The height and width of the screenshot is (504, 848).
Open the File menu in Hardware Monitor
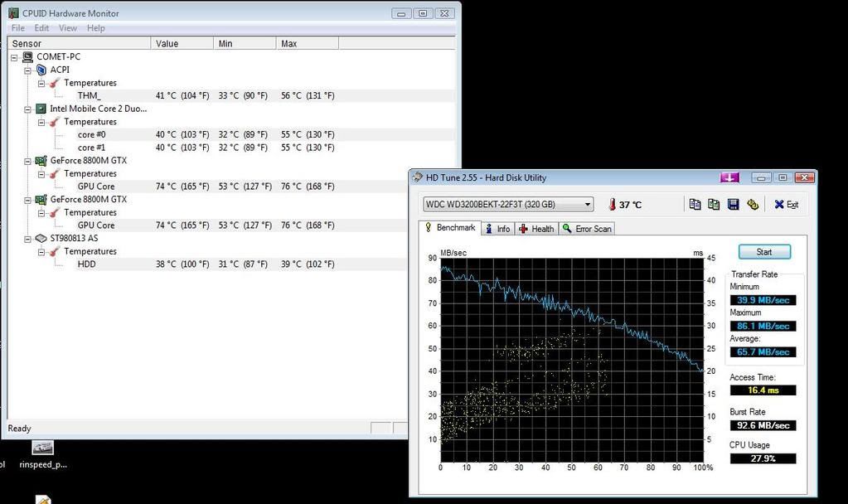point(18,28)
